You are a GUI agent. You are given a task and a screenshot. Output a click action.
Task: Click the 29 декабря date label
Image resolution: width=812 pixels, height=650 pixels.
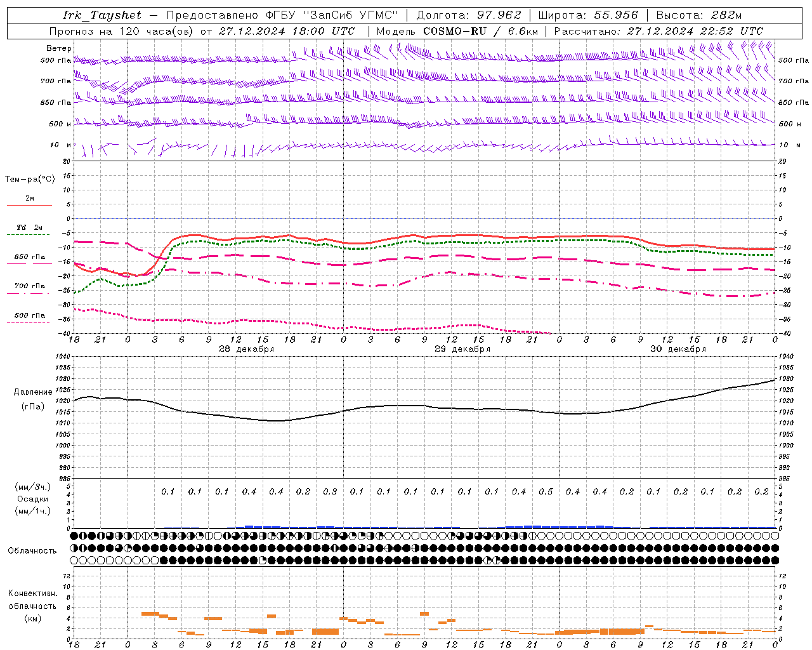462,349
